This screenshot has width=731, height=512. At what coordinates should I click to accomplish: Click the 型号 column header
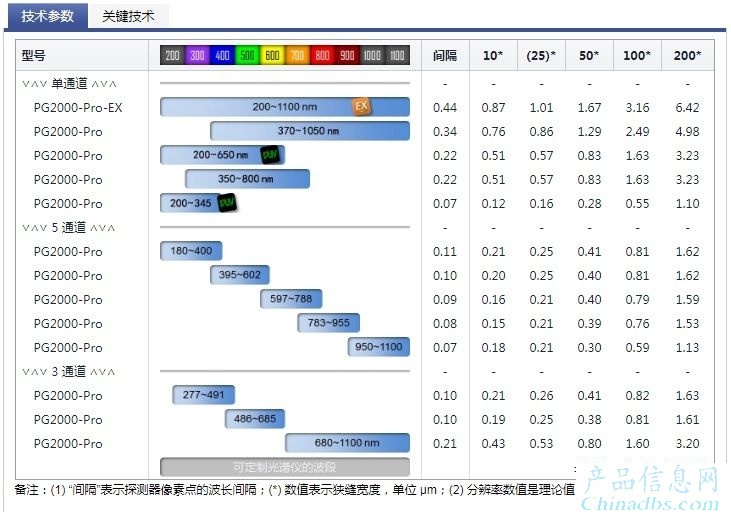pyautogui.click(x=34, y=55)
